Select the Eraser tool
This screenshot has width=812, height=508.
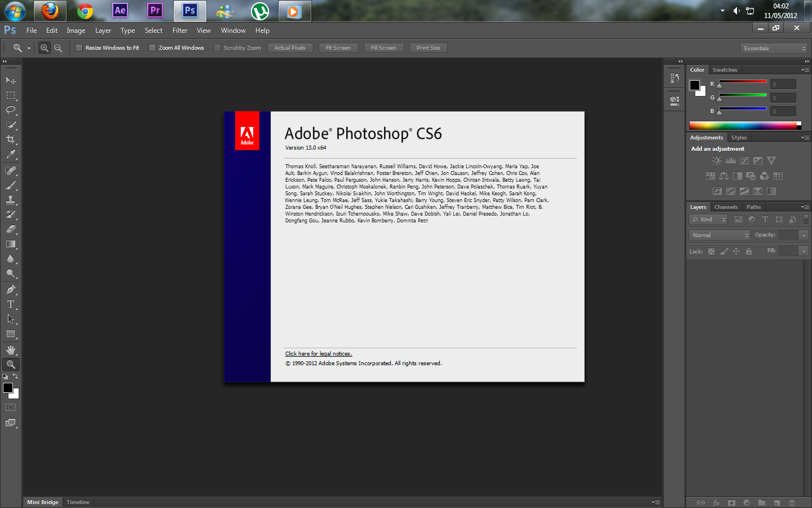point(11,229)
